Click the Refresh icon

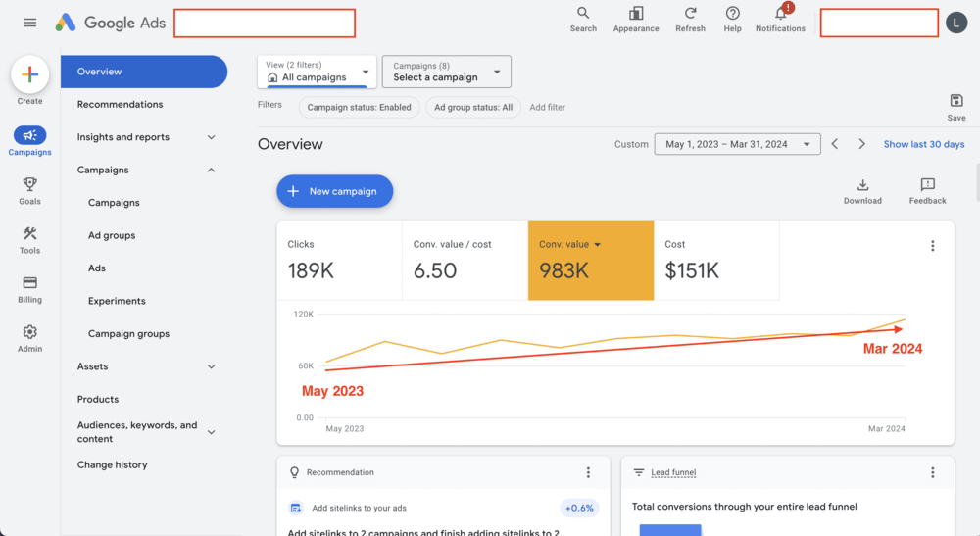click(690, 14)
